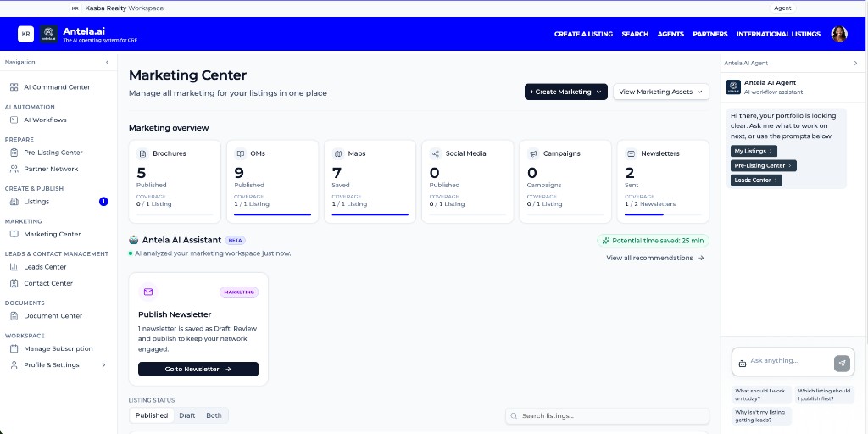Open View Marketing Assets dropdown
The height and width of the screenshot is (434, 868).
661,92
